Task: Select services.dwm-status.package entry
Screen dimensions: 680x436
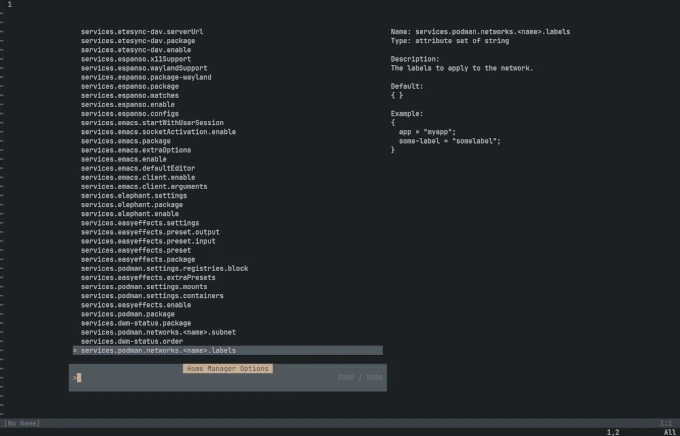Action: pos(136,323)
